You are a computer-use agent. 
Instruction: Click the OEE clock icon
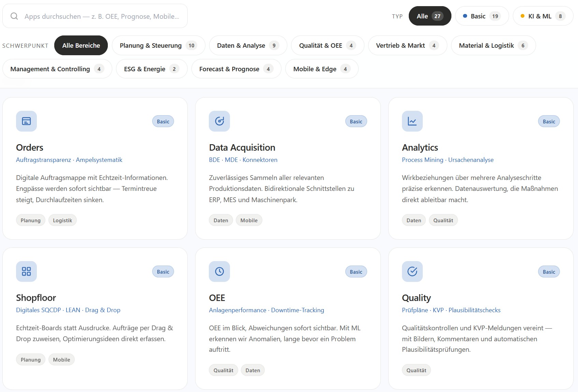pyautogui.click(x=219, y=271)
